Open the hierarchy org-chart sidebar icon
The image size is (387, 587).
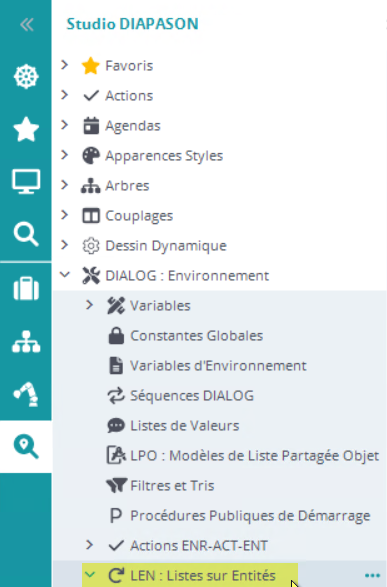[x=26, y=341]
